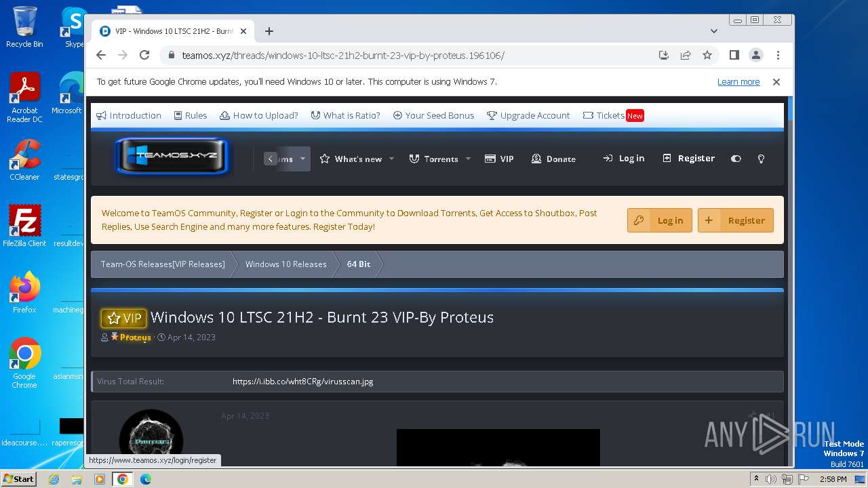Expand Torrents dropdown arrow

[x=468, y=159]
